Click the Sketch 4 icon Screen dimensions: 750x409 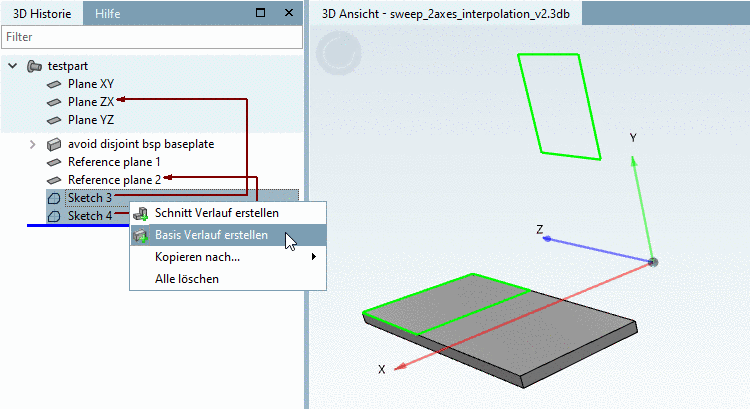coord(54,216)
